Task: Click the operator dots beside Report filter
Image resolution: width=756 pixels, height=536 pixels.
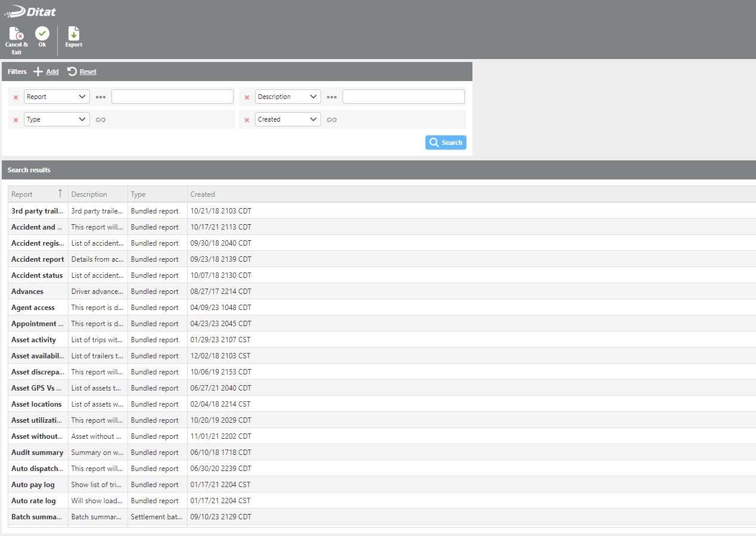Action: 101,97
